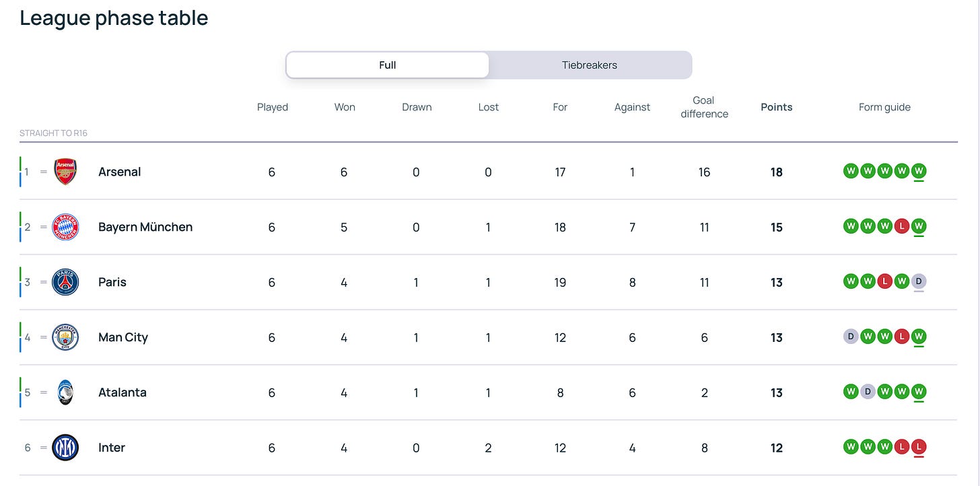
Task: Select the Full table view
Action: 388,65
